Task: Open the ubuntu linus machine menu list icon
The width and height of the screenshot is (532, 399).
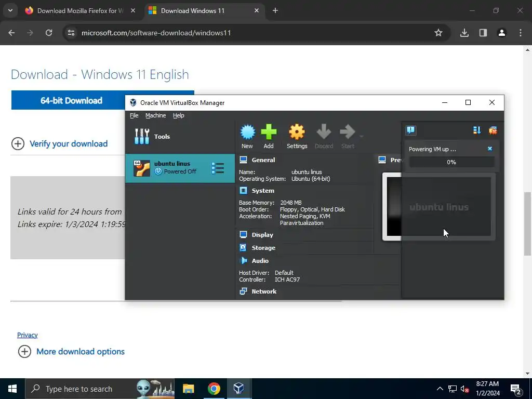Action: point(218,168)
